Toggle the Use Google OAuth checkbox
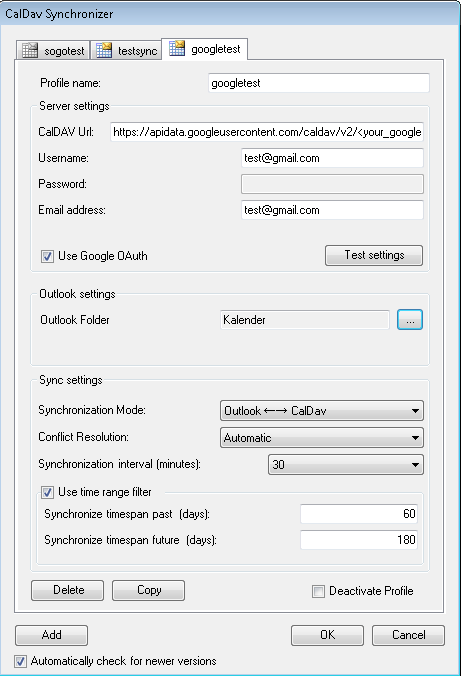The image size is (461, 676). tap(47, 257)
